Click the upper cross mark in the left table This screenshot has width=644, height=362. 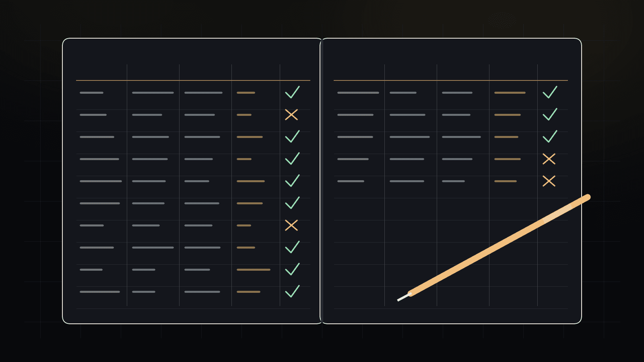coord(291,115)
